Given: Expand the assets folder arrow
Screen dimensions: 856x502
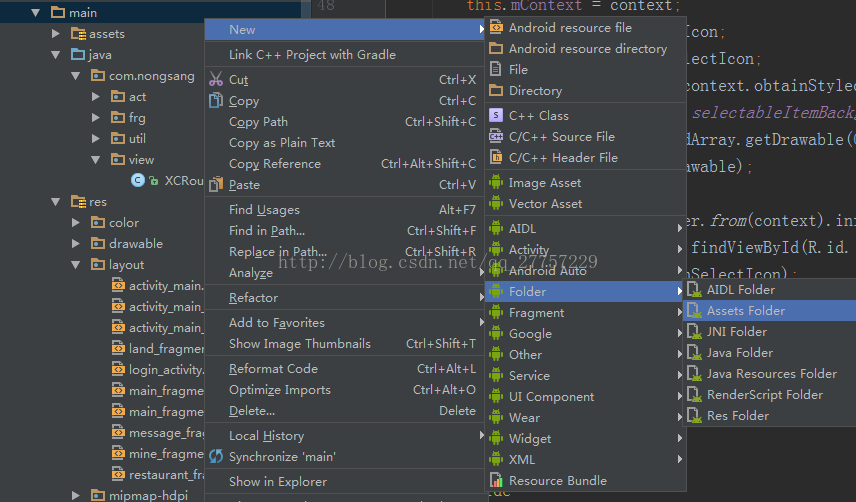Looking at the screenshot, I should tap(56, 33).
